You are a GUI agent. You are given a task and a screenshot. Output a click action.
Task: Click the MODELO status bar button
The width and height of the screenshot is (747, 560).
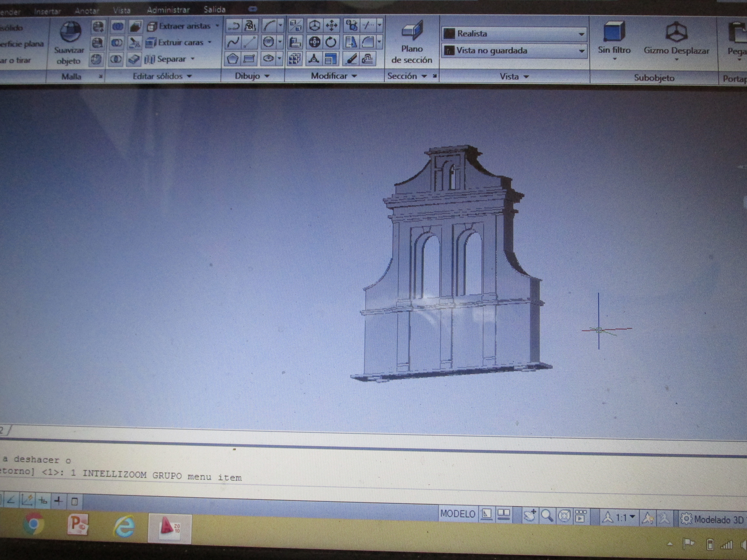pyautogui.click(x=458, y=514)
